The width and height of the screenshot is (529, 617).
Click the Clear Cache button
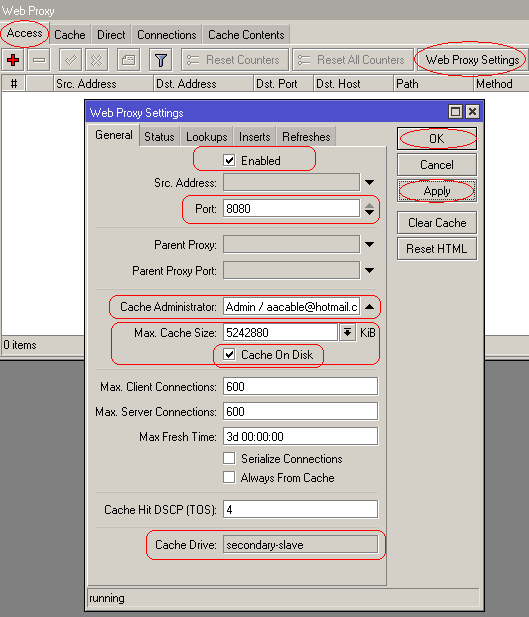pyautogui.click(x=437, y=223)
